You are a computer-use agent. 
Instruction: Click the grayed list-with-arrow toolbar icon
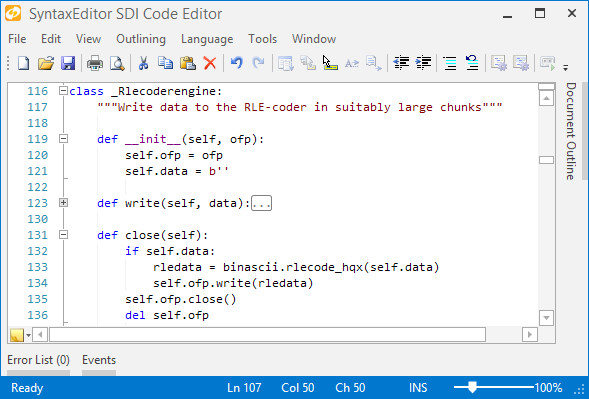(x=285, y=63)
